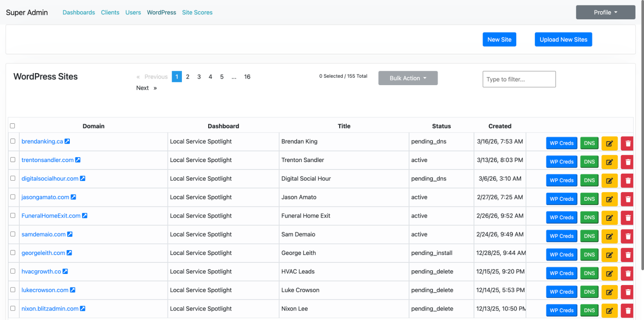
Task: Open the lukecrowson.com domain link
Action: tap(45, 290)
